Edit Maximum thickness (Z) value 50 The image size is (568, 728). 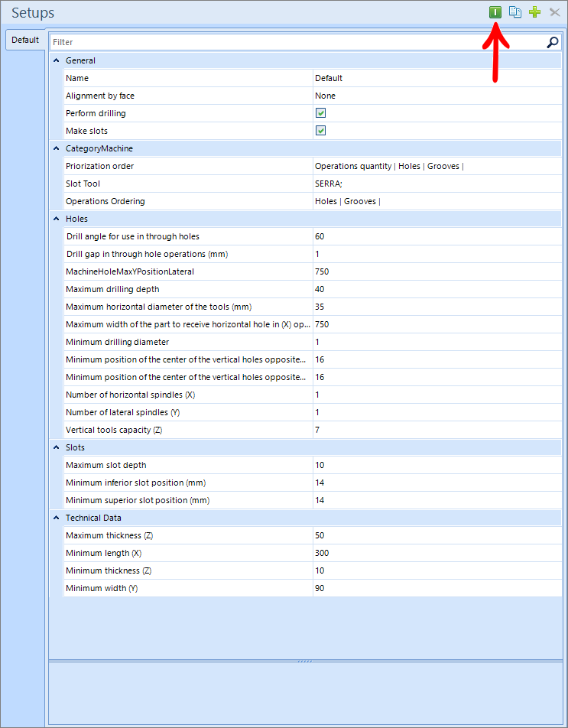click(x=437, y=535)
